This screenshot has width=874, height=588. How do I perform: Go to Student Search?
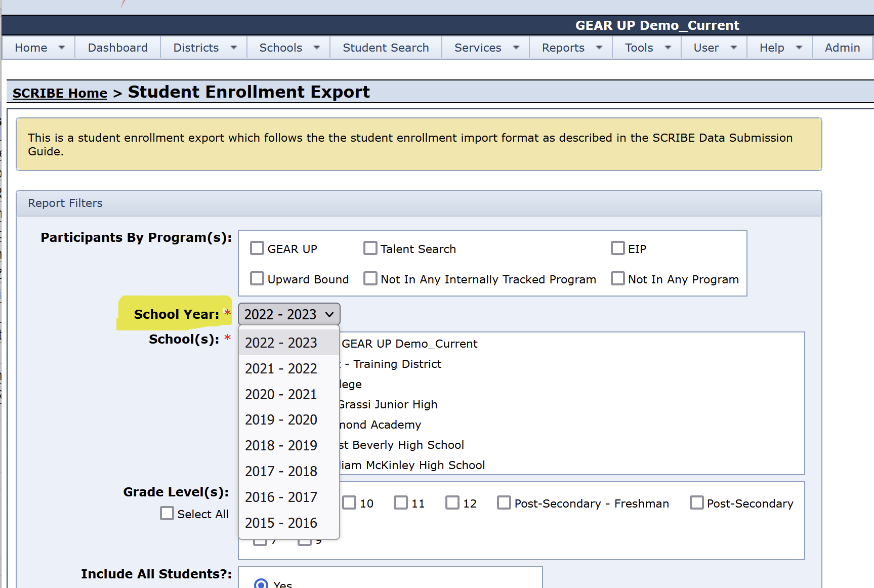click(x=386, y=48)
